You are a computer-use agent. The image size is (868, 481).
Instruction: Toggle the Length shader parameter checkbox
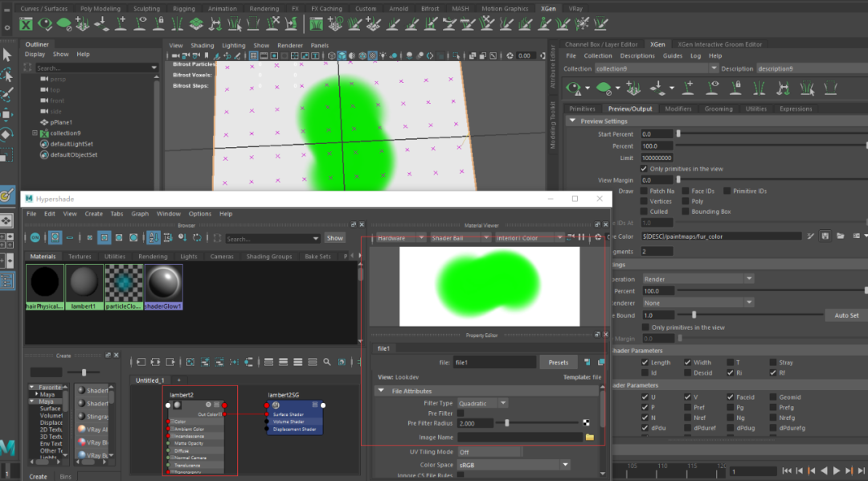(645, 363)
